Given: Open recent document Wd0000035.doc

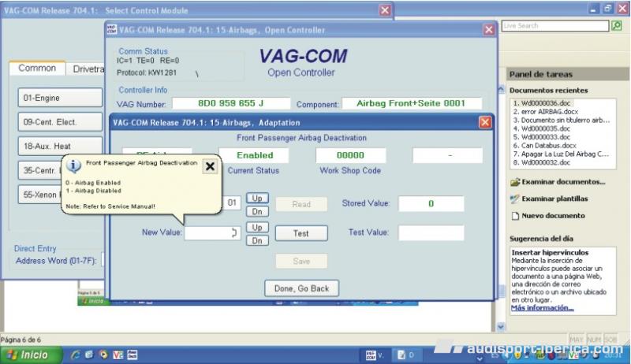Looking at the screenshot, I should (x=542, y=128).
